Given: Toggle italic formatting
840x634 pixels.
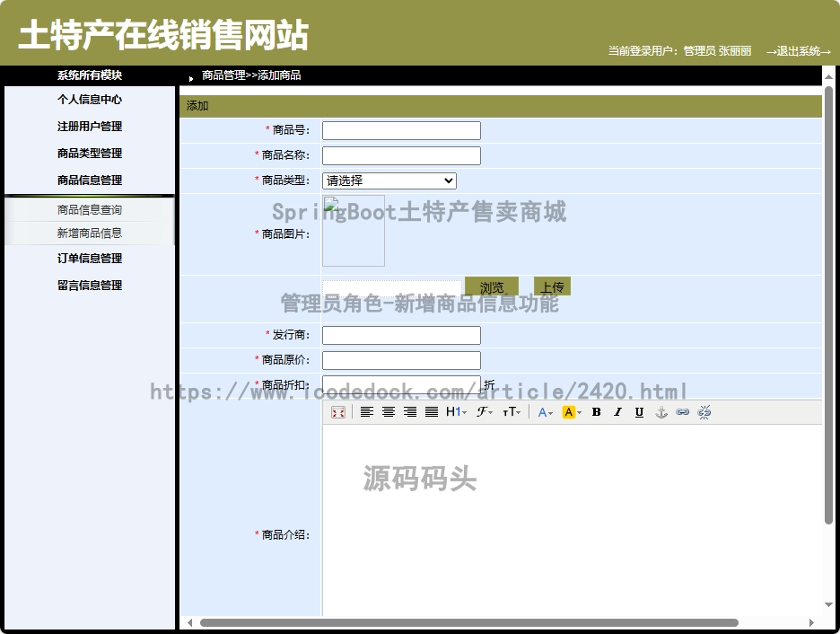Looking at the screenshot, I should [x=617, y=412].
